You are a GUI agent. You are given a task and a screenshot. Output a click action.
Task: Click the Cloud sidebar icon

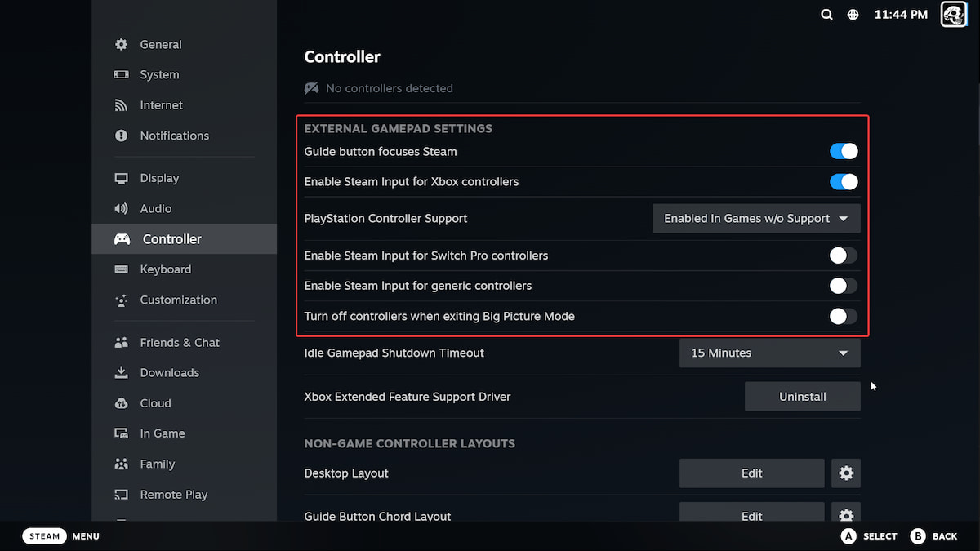tap(122, 403)
